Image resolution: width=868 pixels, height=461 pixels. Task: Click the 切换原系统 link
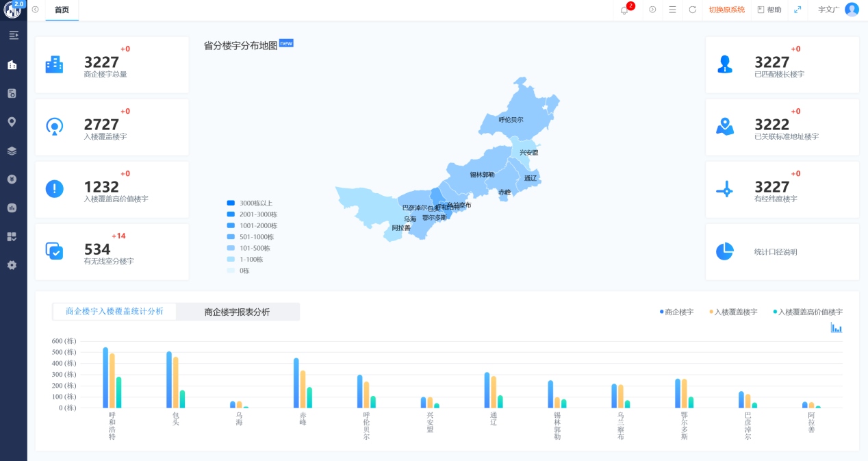pos(726,10)
